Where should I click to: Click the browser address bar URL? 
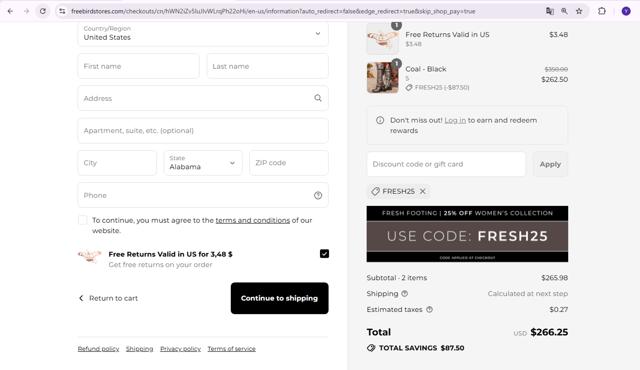273,11
